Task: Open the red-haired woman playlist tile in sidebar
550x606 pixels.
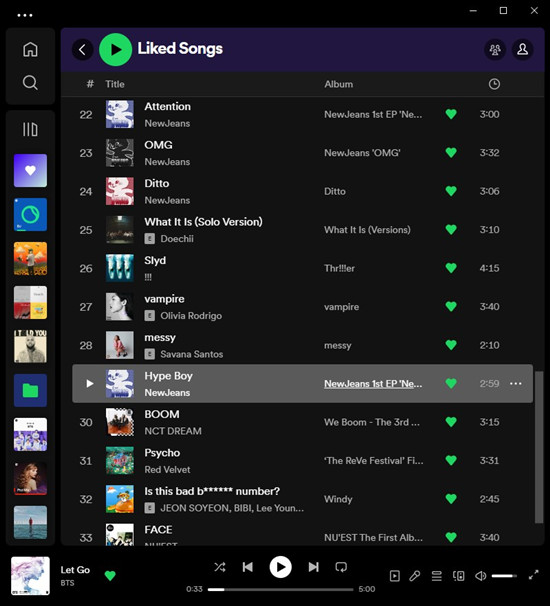Action: coord(30,478)
